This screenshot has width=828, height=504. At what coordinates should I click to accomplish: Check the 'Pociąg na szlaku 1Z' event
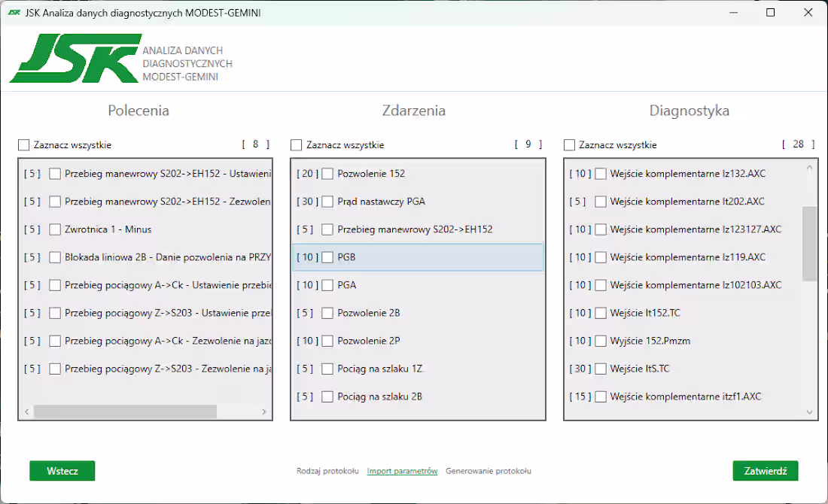329,369
